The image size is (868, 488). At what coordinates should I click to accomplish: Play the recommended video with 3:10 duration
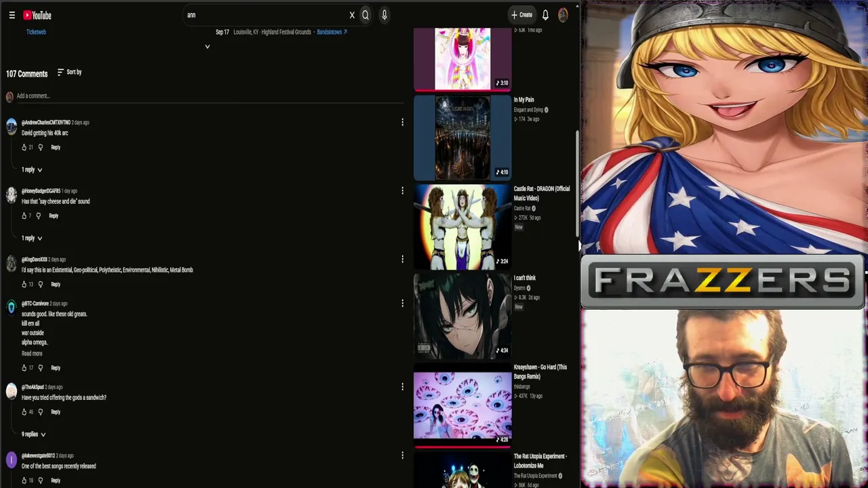tap(462, 59)
